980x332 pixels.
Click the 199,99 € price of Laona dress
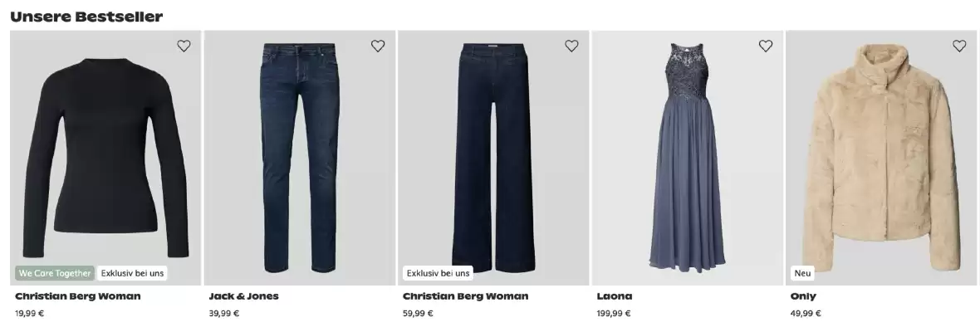click(614, 313)
